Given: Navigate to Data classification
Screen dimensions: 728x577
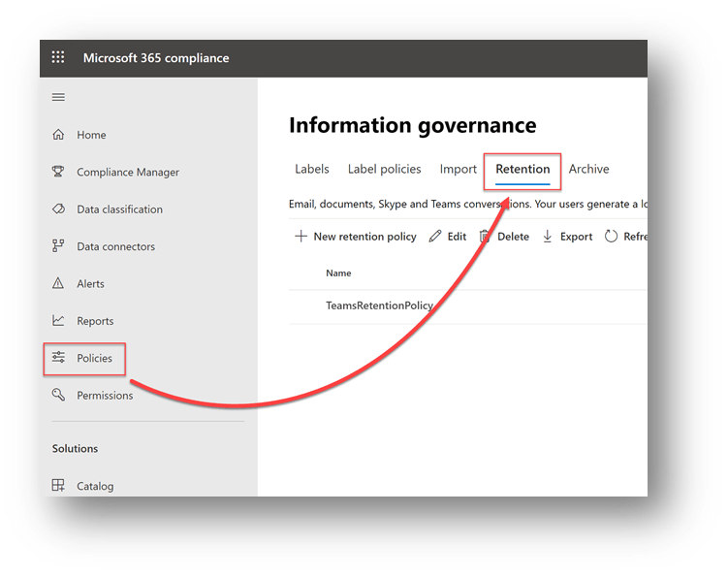Looking at the screenshot, I should click(120, 209).
